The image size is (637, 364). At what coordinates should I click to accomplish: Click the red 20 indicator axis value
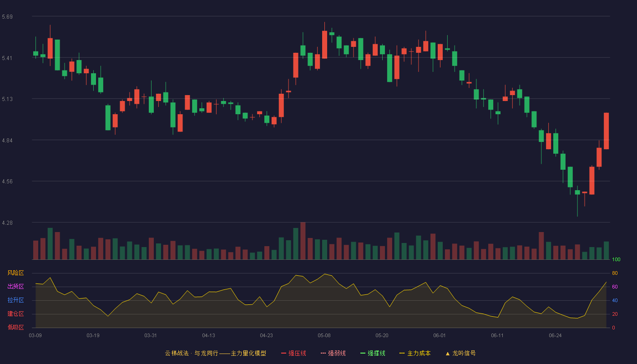[615, 314]
